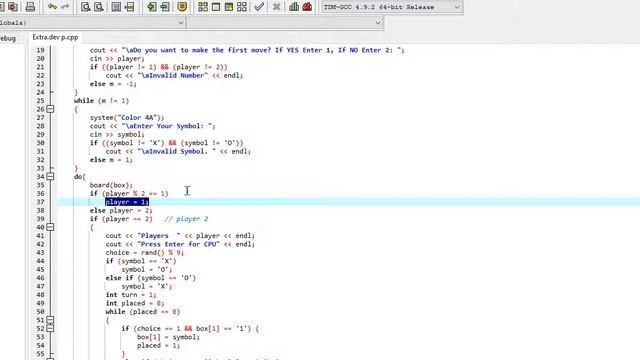640x360 pixels.
Task: Open the TDM-GCC 4.9.2 compiler set dropdown
Action: coord(392,7)
